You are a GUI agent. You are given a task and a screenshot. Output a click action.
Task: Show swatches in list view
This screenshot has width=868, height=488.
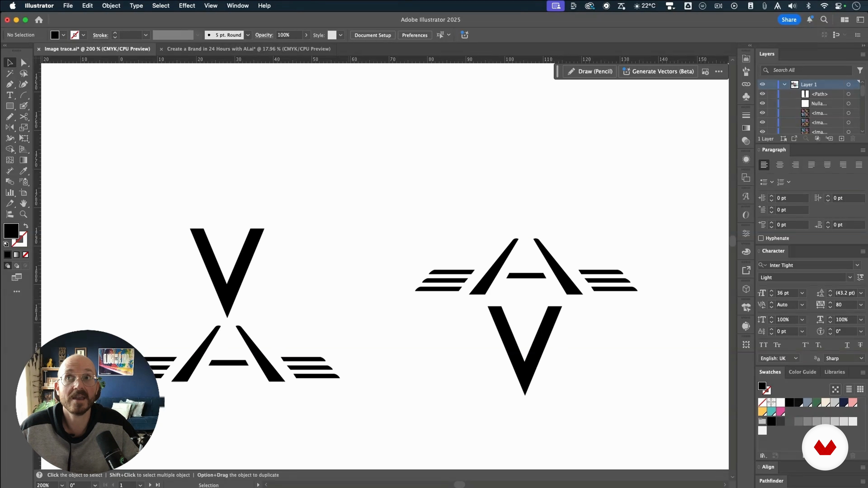pyautogui.click(x=849, y=389)
